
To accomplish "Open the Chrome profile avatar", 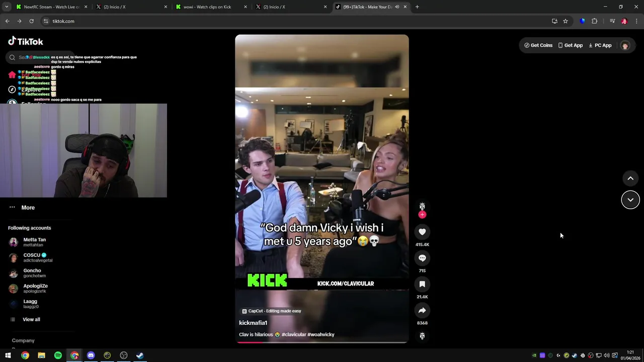I will (x=624, y=21).
